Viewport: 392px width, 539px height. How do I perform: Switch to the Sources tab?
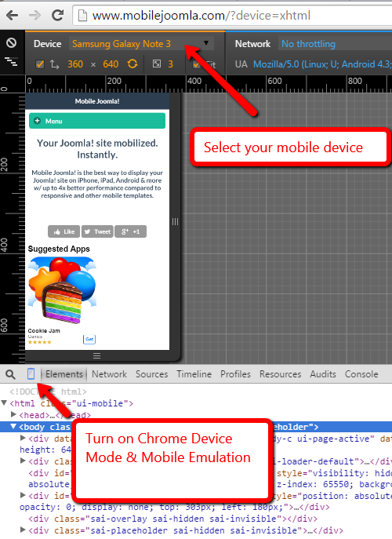(x=151, y=374)
